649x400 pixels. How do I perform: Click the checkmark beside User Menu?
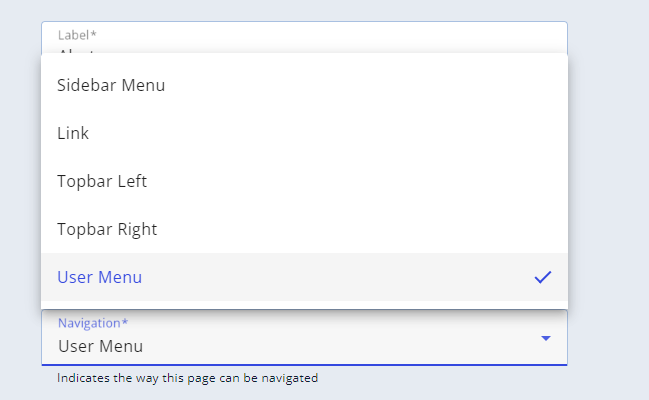[x=543, y=277]
